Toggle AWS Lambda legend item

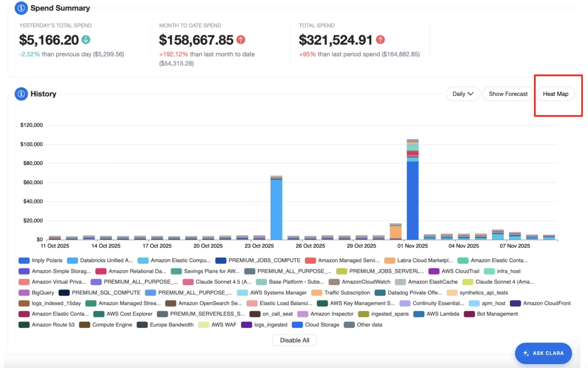(443, 314)
